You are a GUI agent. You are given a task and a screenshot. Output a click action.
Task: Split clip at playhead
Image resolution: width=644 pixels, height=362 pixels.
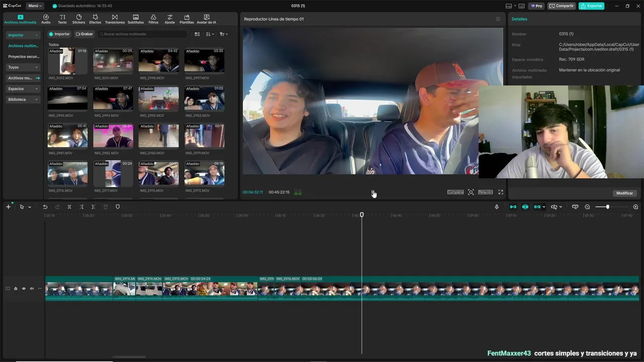coord(69,207)
